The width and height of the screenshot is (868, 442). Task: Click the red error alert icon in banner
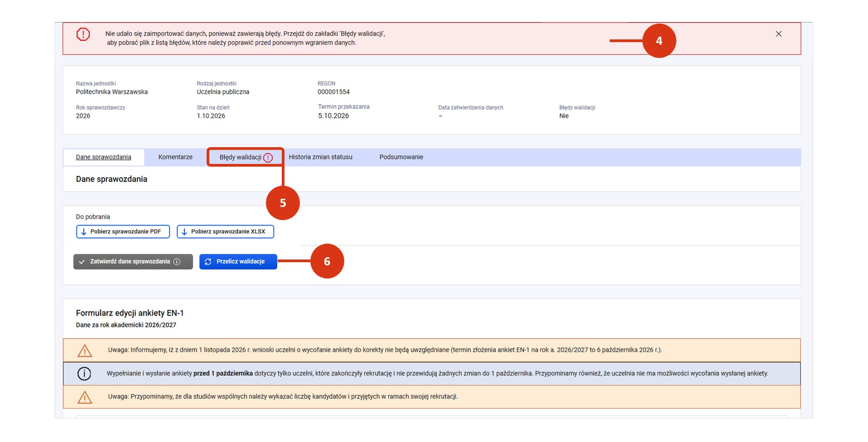point(83,34)
